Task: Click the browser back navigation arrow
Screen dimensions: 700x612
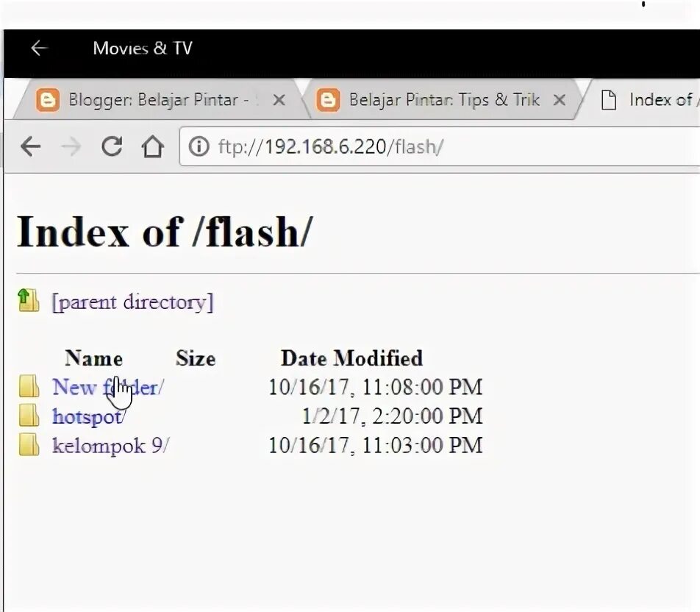Action: [x=29, y=146]
